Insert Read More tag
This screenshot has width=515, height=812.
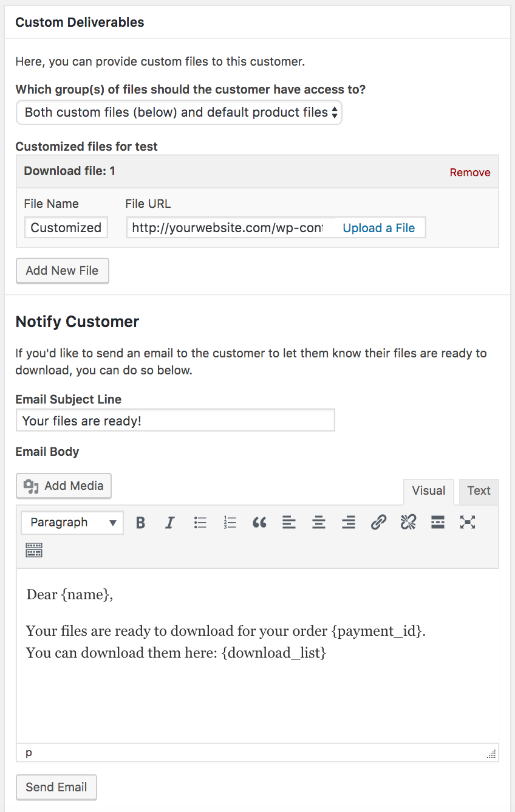point(438,523)
